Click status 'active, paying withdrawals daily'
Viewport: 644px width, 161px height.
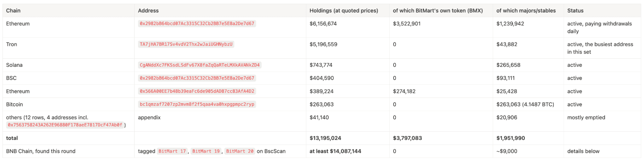coord(599,28)
